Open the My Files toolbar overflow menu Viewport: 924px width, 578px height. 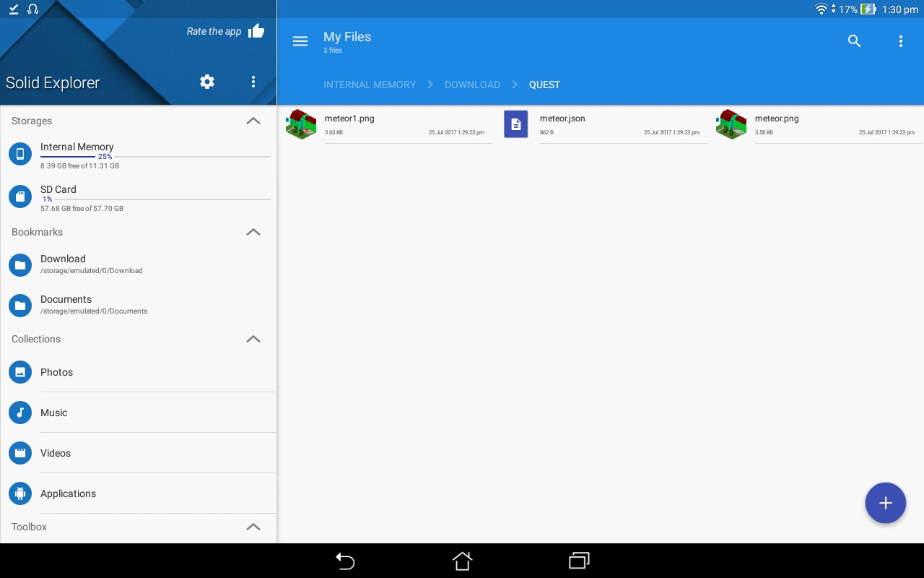900,41
